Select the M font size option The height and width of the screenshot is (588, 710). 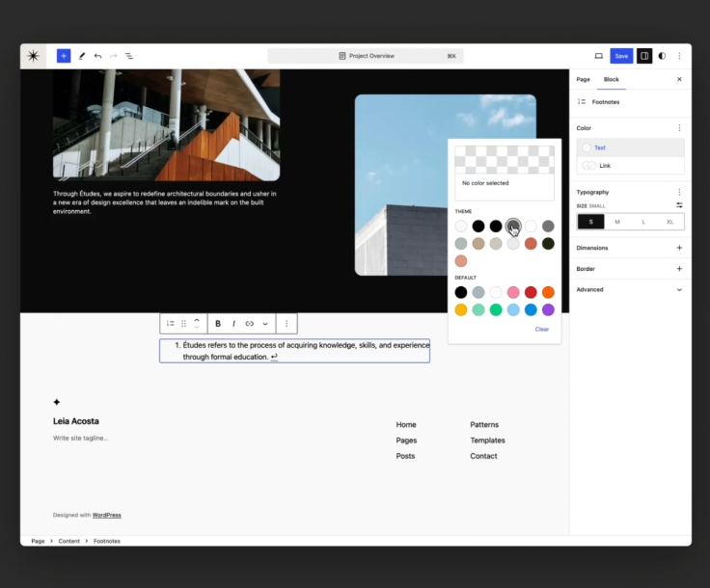(x=617, y=222)
